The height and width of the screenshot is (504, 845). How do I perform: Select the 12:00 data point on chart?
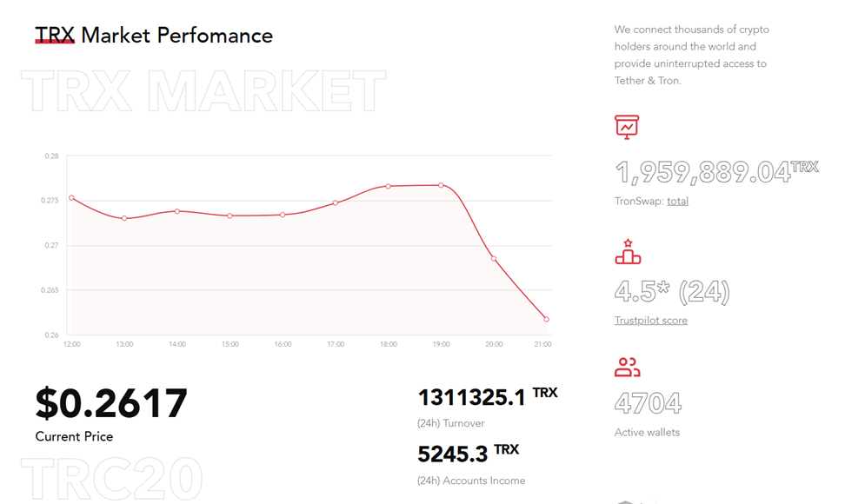[x=71, y=198]
